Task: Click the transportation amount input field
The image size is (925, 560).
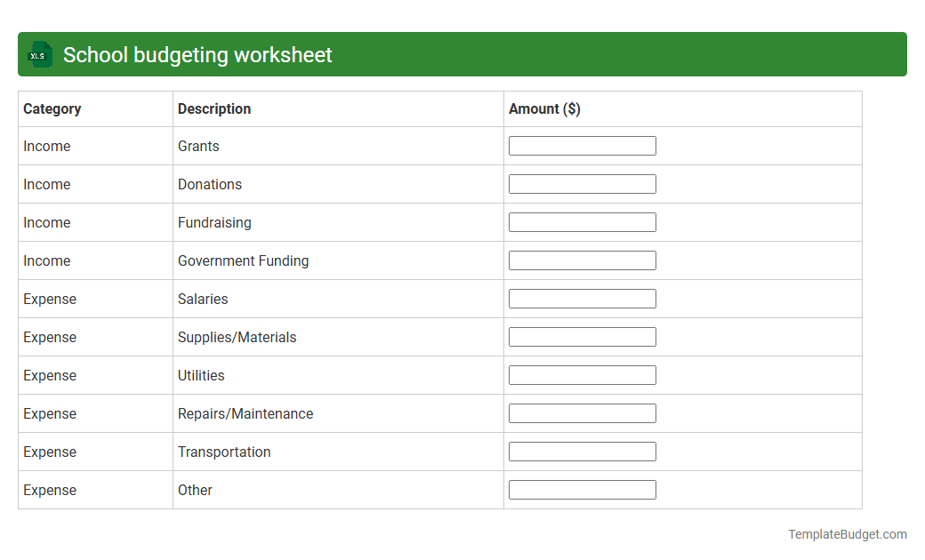Action: [582, 451]
